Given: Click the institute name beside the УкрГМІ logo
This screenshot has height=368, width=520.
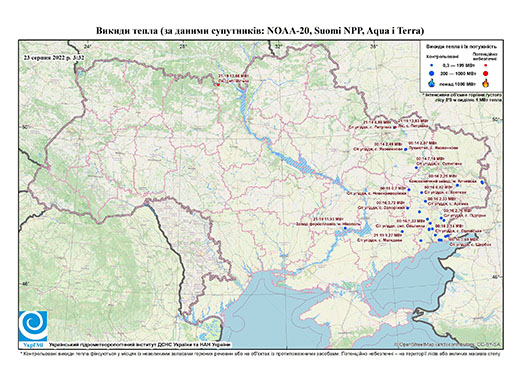Looking at the screenshot, I should tap(140, 345).
